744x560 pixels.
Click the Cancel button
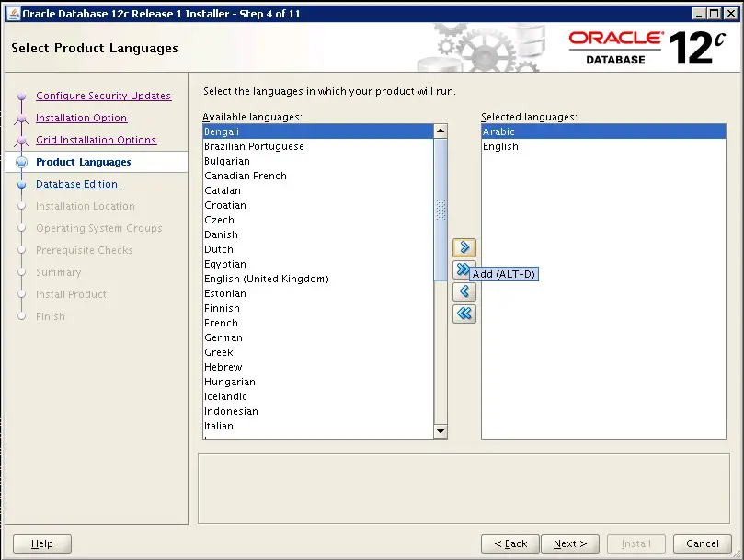click(x=703, y=543)
